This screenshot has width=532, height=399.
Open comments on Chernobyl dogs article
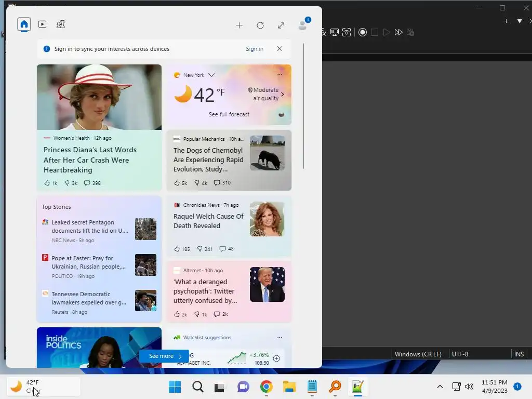pos(222,182)
